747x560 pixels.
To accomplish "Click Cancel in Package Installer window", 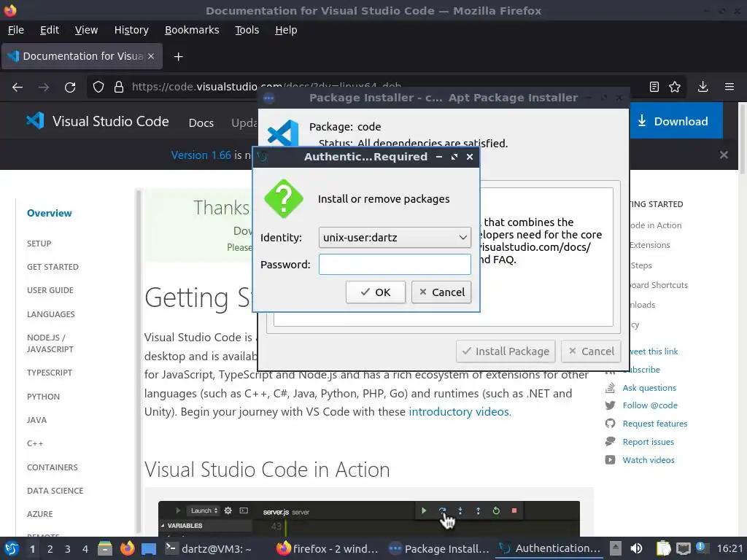I will coord(591,351).
